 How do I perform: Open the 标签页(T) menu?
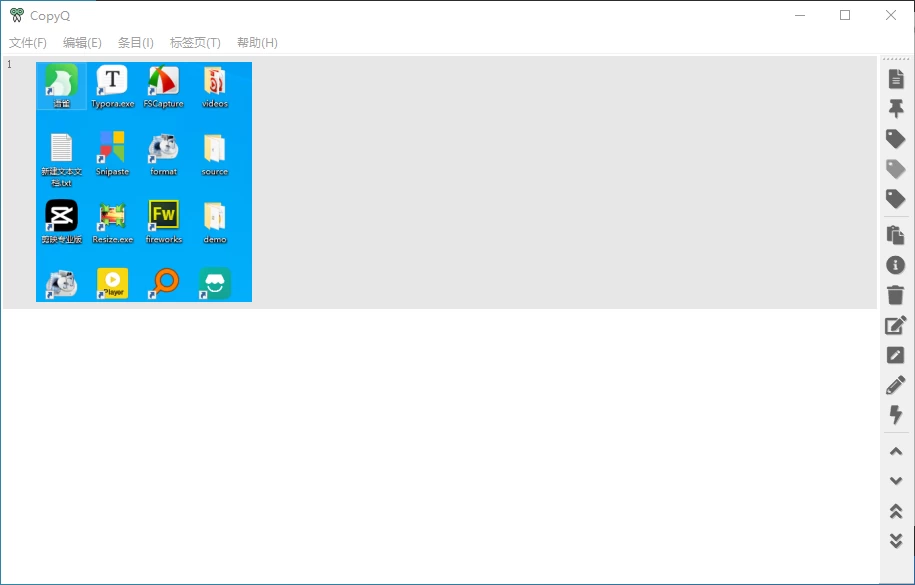pyautogui.click(x=195, y=43)
